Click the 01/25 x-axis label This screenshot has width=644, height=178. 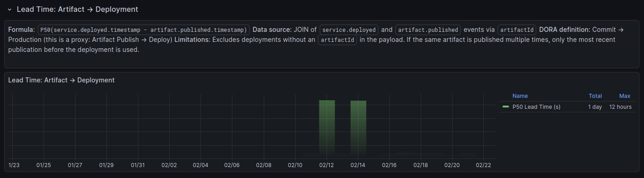(44, 165)
